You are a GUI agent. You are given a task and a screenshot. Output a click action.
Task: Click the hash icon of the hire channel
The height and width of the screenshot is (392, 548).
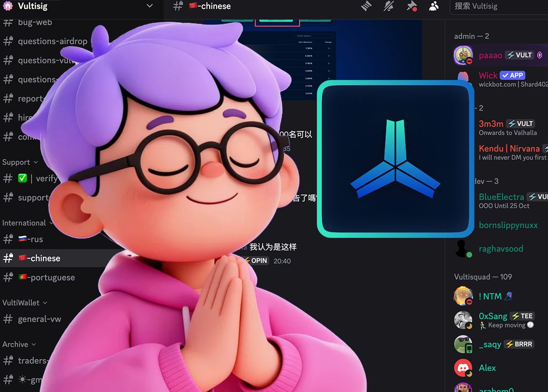tap(8, 118)
